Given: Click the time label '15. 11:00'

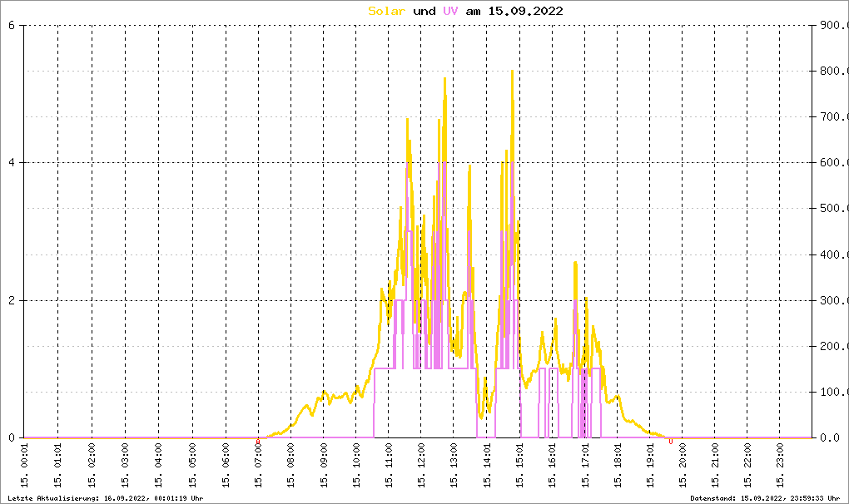Looking at the screenshot, I should [389, 466].
